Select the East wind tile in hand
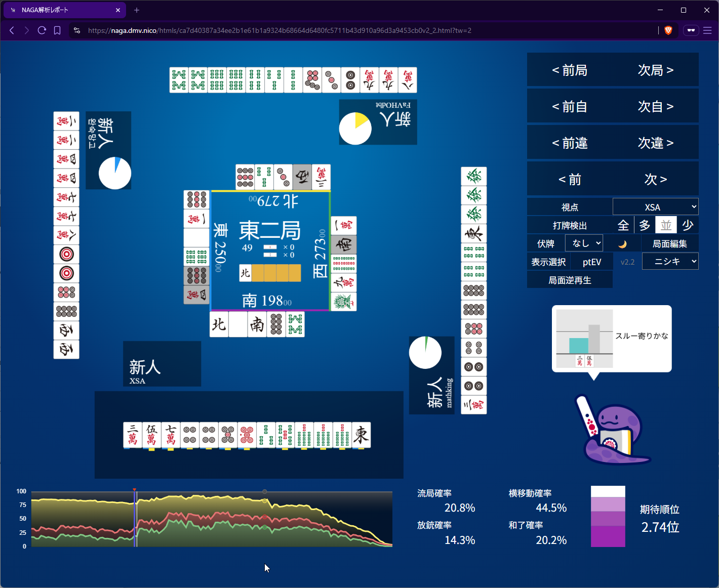 pyautogui.click(x=361, y=435)
